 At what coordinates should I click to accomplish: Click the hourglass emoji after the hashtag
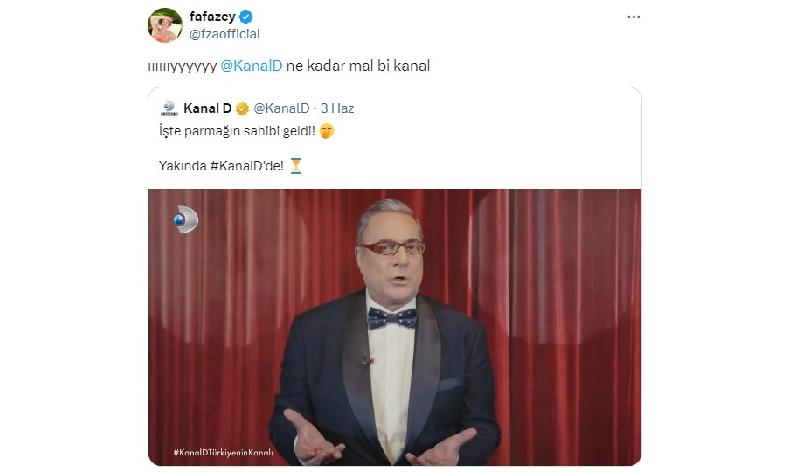(x=296, y=165)
